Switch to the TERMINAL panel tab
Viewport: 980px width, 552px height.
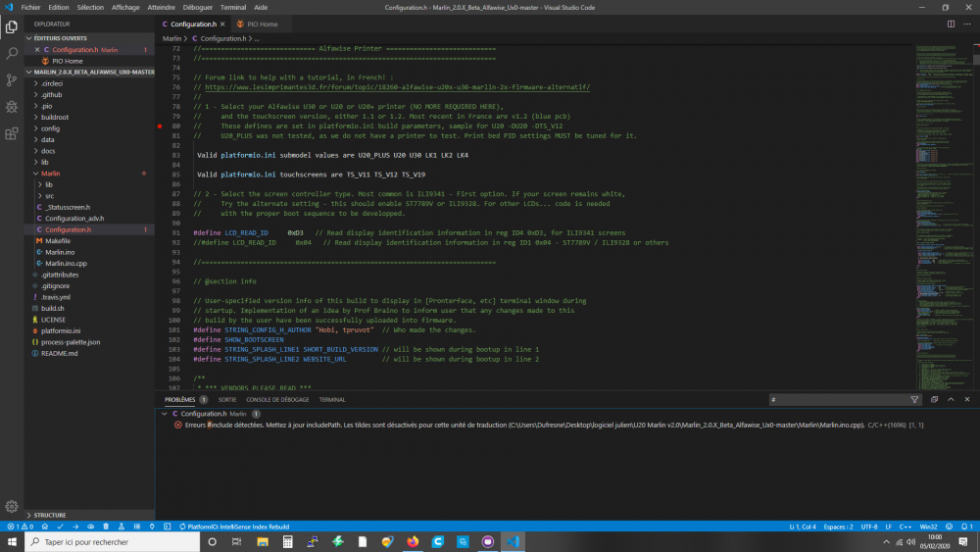pos(332,399)
